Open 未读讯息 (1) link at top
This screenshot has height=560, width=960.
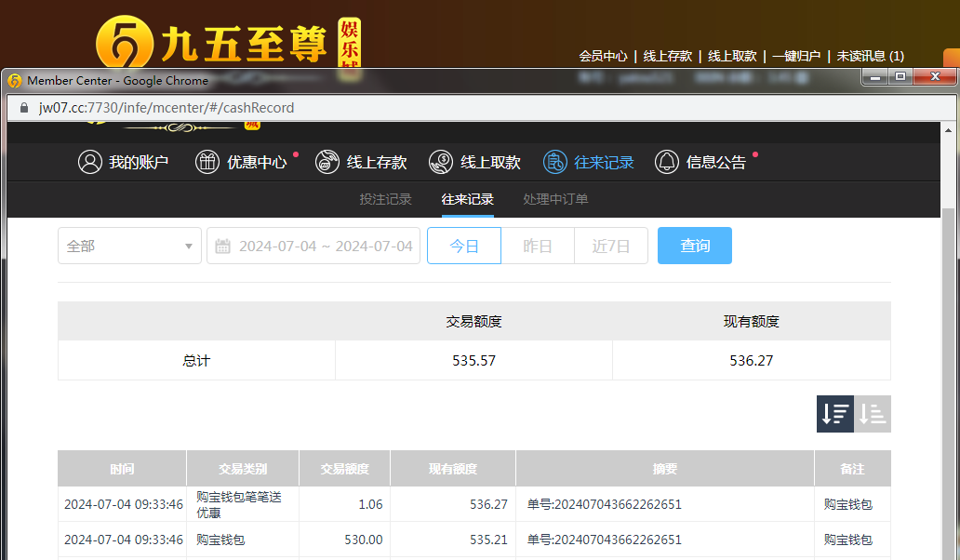pyautogui.click(x=870, y=56)
